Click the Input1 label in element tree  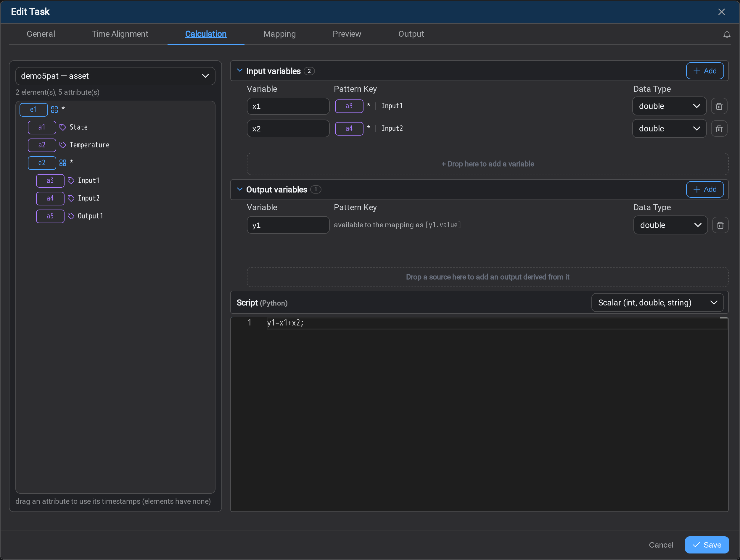89,181
